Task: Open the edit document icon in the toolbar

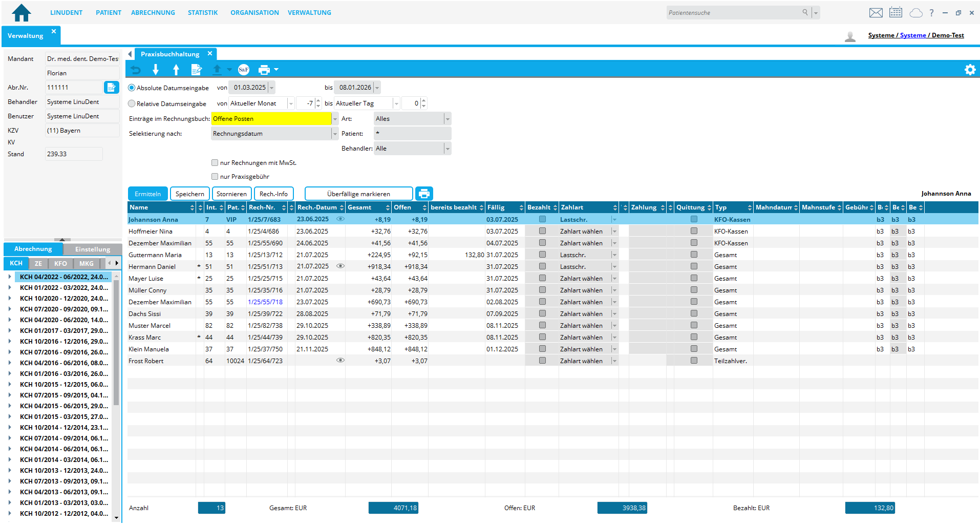Action: pos(197,70)
